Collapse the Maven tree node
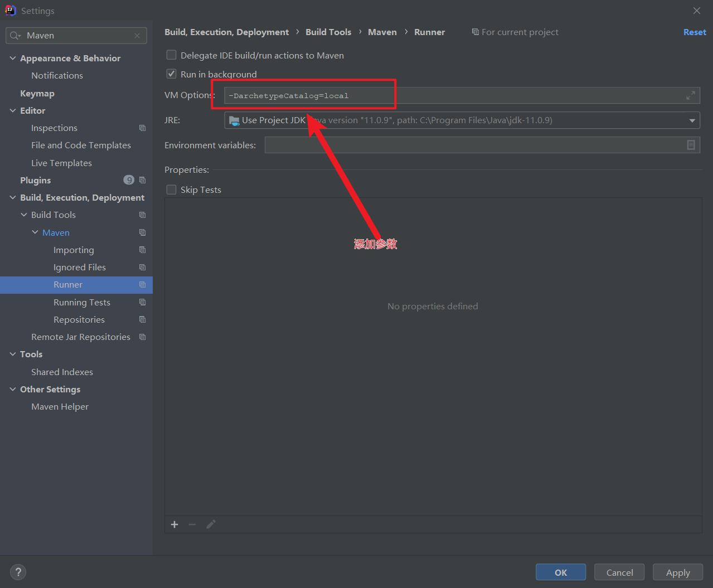713x588 pixels. 35,232
